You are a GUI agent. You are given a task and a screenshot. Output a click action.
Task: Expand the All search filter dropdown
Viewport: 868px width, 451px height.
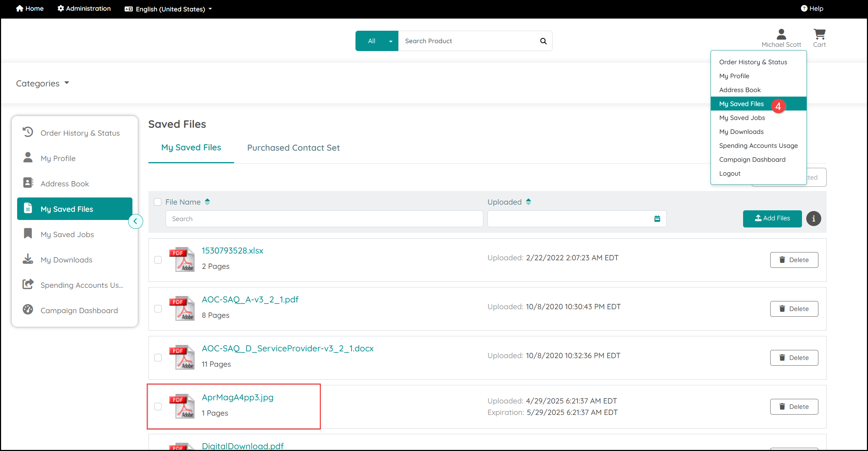tap(377, 41)
